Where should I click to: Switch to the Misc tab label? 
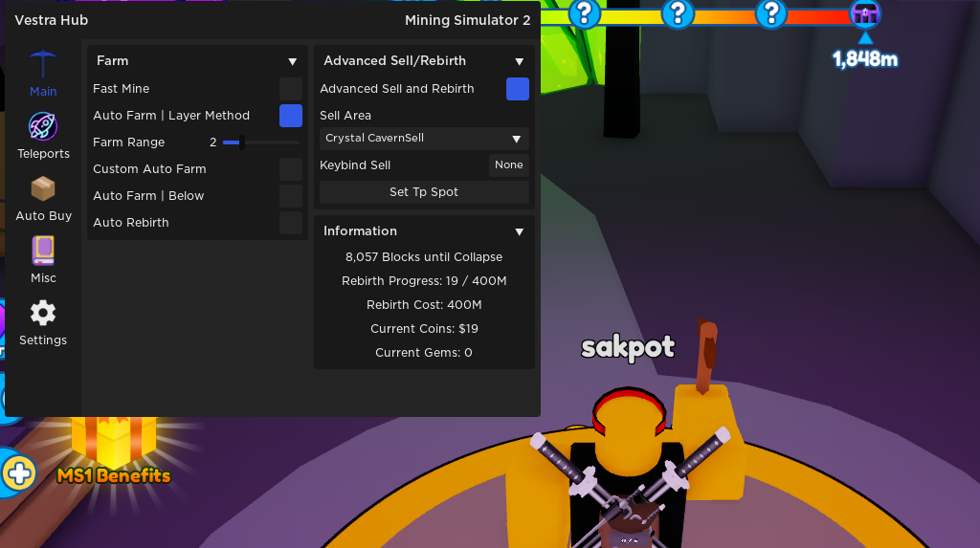click(43, 278)
